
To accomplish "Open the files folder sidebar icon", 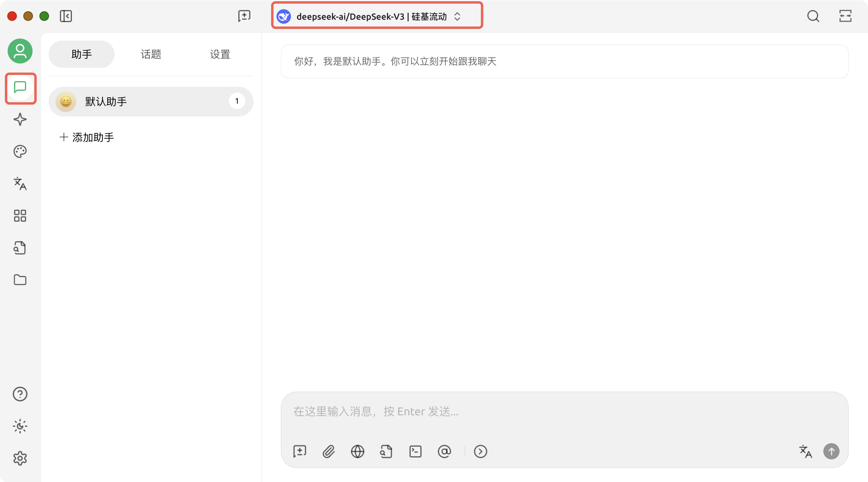I will (20, 280).
